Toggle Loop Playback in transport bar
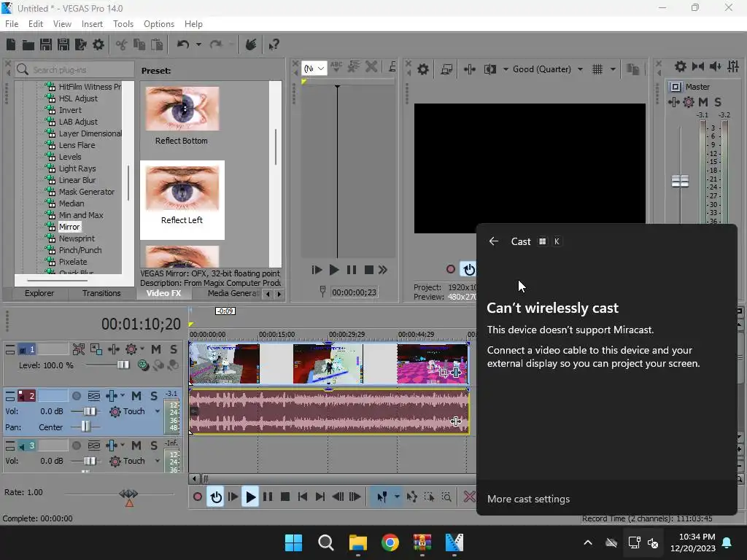 click(x=216, y=497)
